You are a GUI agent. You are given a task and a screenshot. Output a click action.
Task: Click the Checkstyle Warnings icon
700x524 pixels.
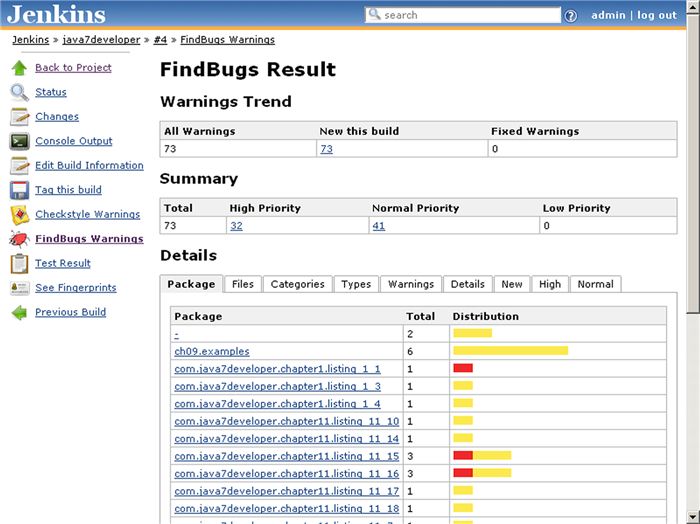[x=19, y=214]
